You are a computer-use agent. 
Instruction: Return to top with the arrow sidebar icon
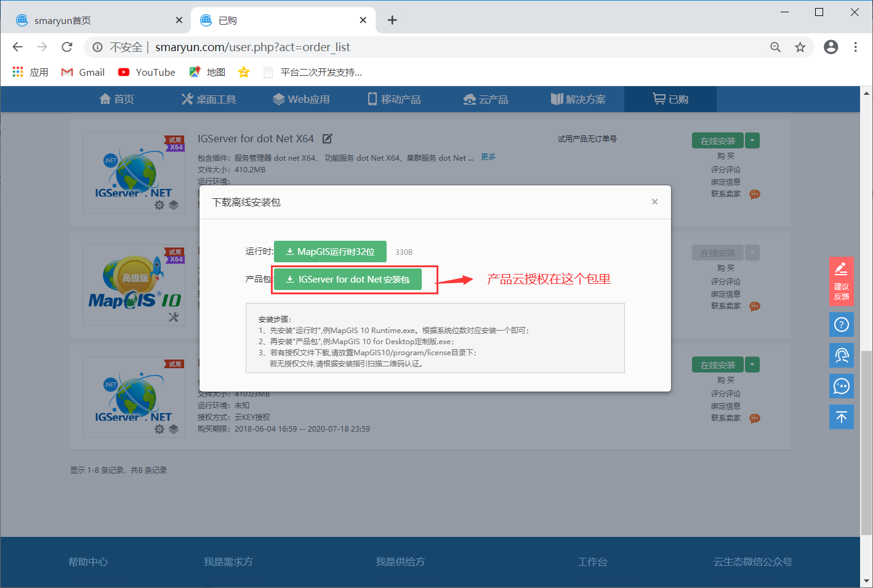pos(842,417)
